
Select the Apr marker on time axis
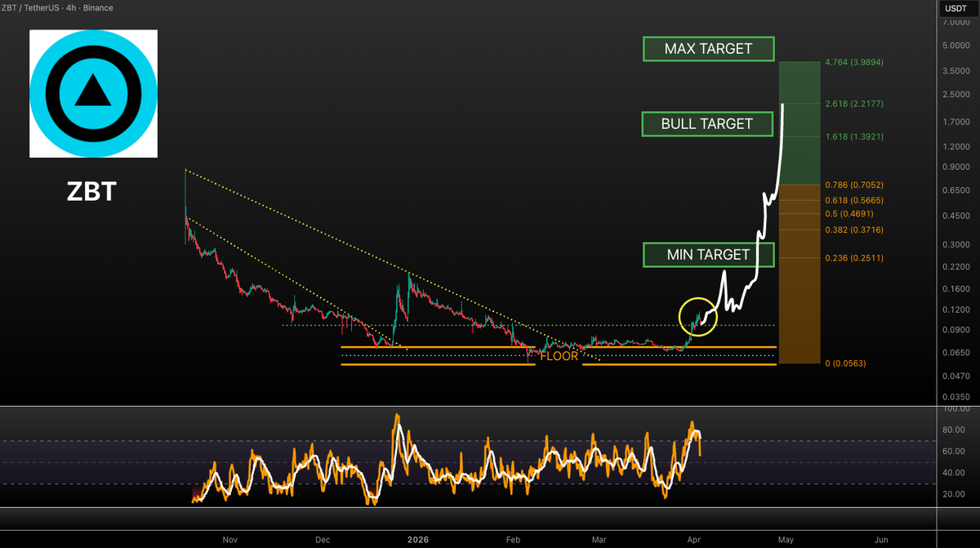pyautogui.click(x=693, y=540)
